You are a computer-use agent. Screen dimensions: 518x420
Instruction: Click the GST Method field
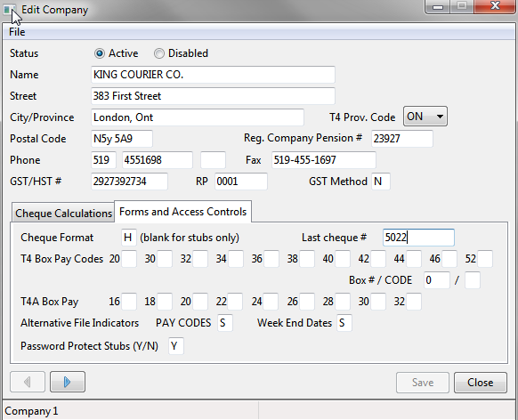381,182
